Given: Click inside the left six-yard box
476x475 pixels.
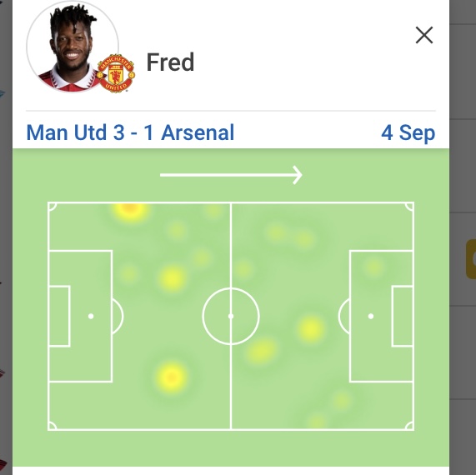Looking at the screenshot, I should tap(59, 316).
